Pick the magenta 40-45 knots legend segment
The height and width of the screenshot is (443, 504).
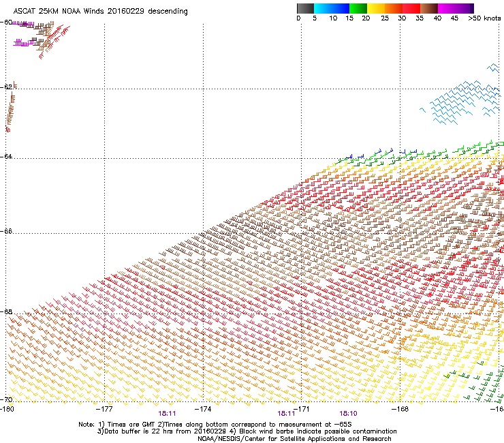point(447,8)
